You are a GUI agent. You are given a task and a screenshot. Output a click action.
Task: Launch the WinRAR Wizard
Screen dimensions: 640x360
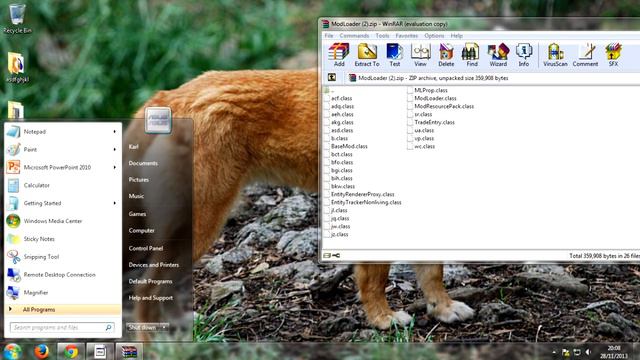(x=498, y=54)
